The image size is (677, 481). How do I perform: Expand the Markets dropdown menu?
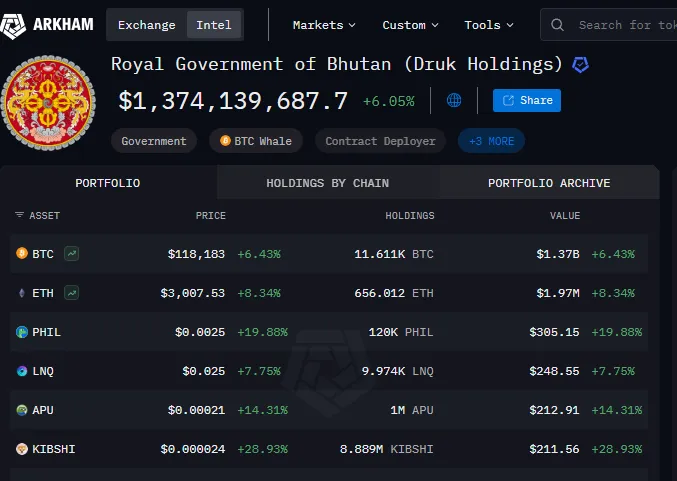324,25
